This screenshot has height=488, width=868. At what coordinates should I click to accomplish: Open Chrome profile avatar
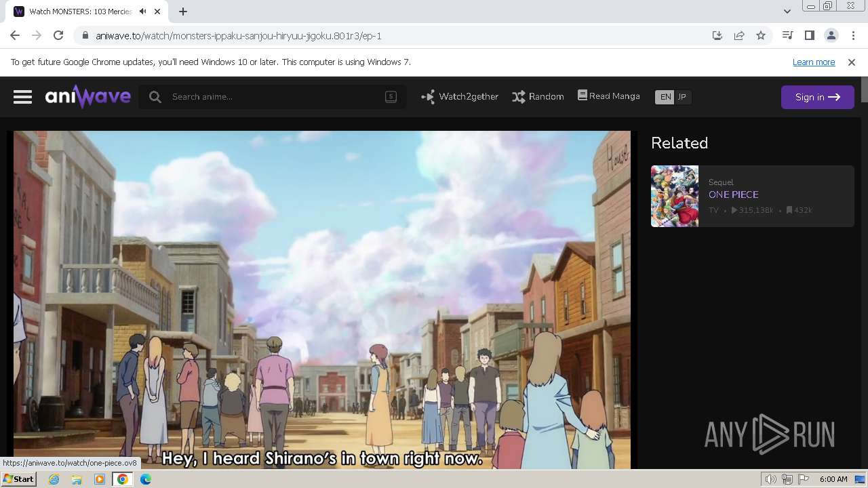coord(831,35)
